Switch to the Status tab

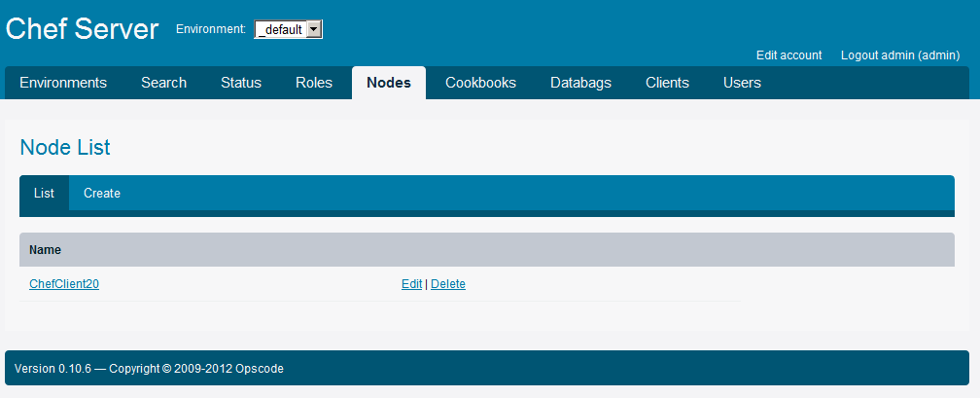pos(241,83)
